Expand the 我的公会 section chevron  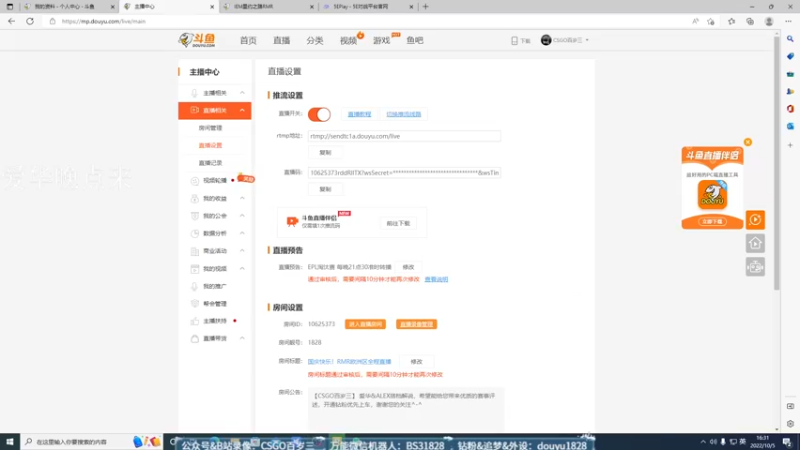point(242,216)
